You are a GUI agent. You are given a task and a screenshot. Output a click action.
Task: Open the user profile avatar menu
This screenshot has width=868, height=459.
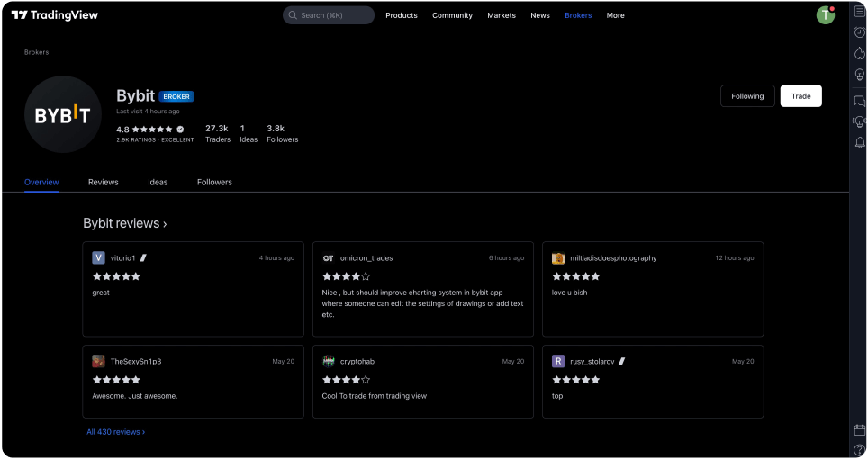click(825, 15)
